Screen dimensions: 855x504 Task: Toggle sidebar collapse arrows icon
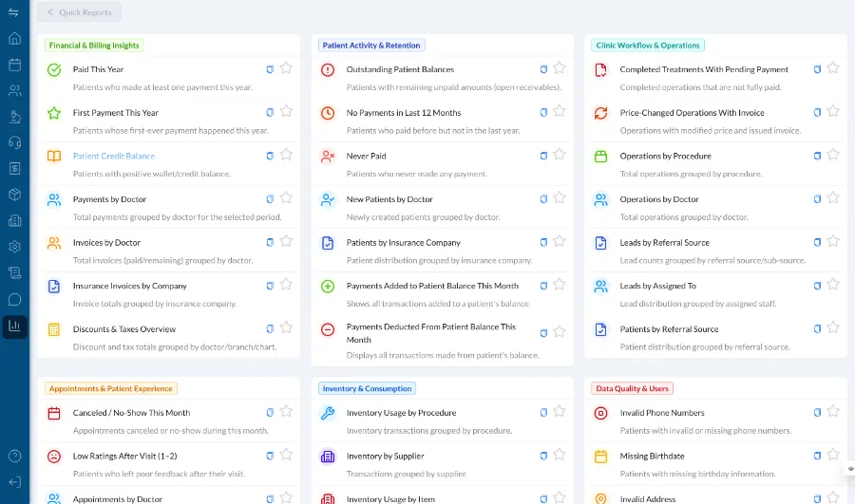pos(13,12)
